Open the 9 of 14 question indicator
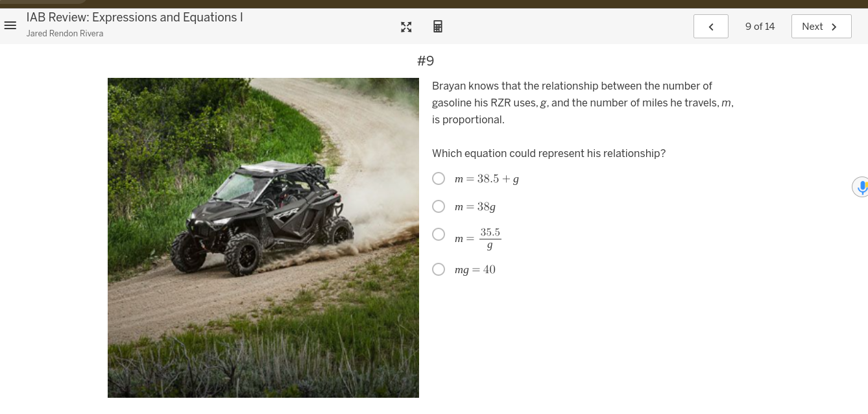The width and height of the screenshot is (868, 414). point(760,27)
